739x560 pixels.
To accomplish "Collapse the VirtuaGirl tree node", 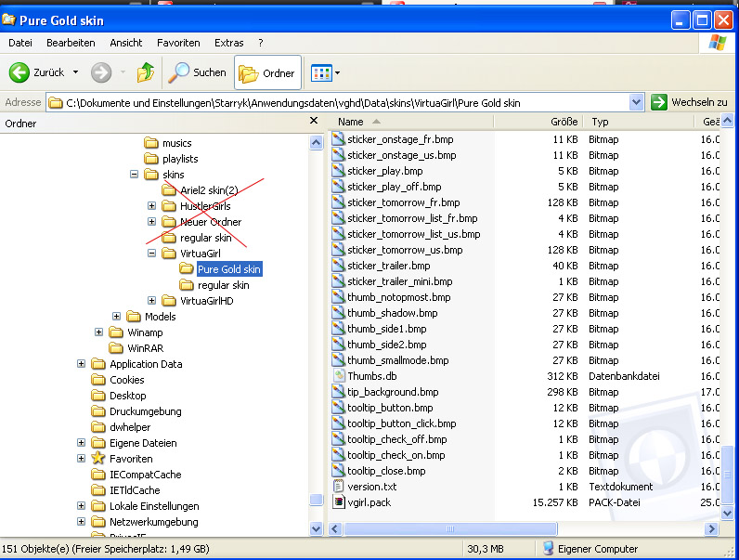I will click(x=151, y=254).
